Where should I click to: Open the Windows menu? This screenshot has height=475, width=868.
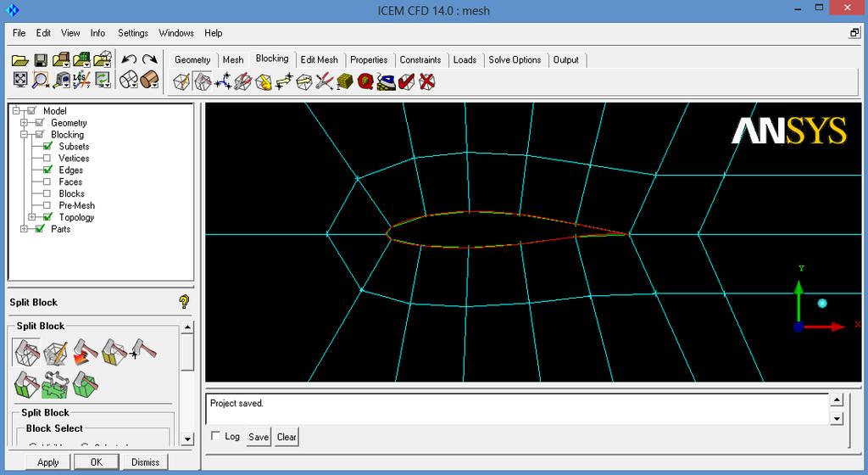click(x=176, y=33)
